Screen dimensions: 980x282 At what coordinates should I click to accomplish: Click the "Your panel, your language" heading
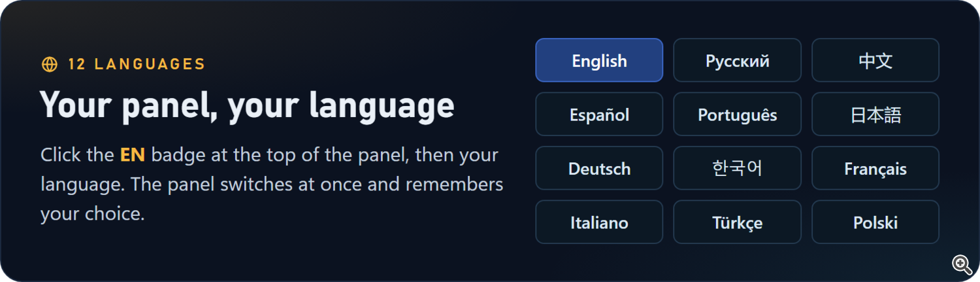coord(247,105)
